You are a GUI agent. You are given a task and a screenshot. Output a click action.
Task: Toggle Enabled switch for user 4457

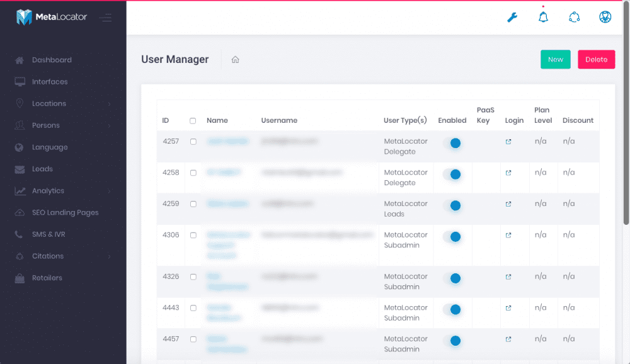coord(452,341)
